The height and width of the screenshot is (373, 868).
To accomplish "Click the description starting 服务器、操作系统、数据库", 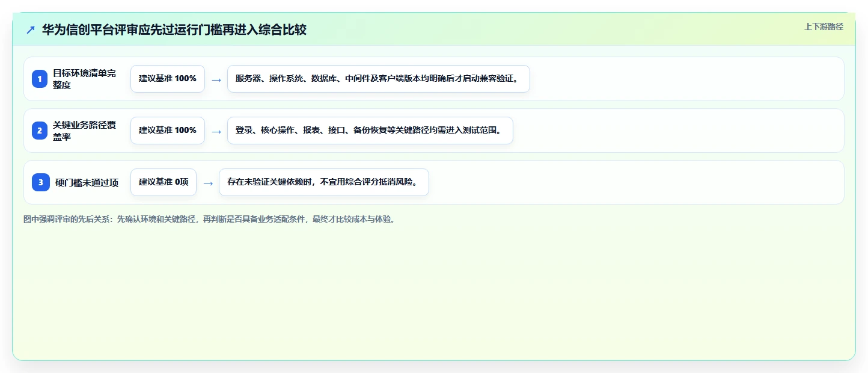I will click(379, 79).
